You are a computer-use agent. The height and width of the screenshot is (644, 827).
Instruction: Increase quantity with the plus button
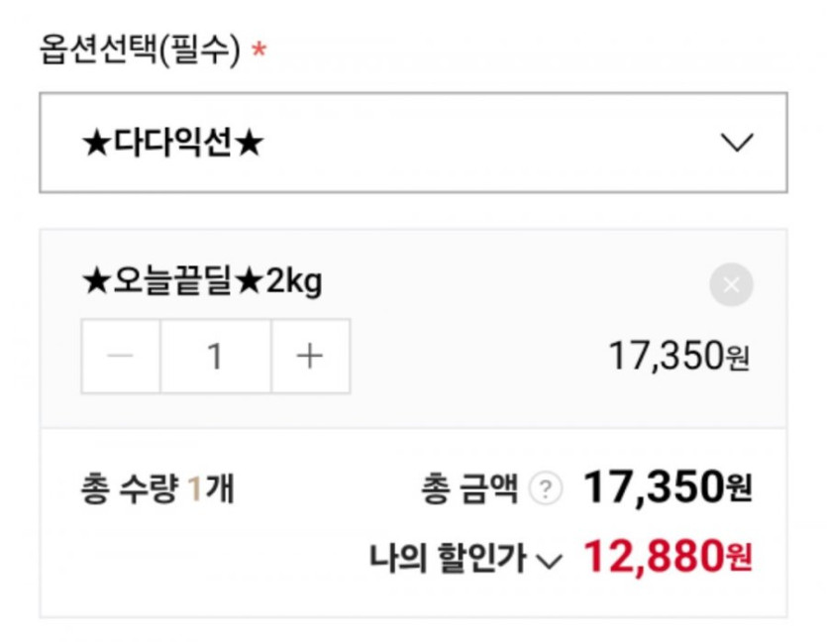[310, 357]
